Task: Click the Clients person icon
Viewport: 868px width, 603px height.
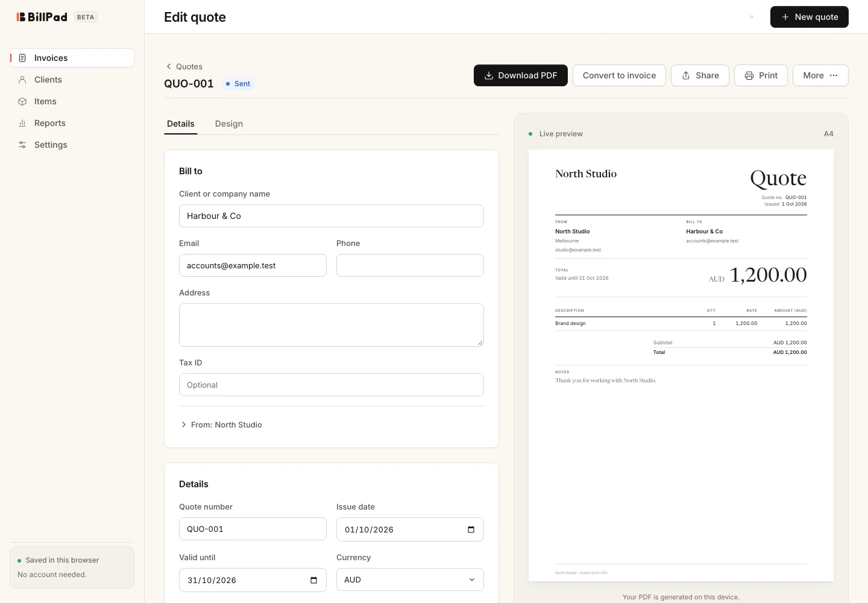Action: tap(22, 80)
